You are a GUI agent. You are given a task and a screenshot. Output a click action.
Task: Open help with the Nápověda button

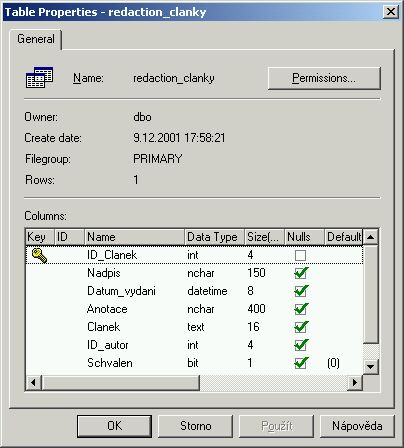click(357, 426)
